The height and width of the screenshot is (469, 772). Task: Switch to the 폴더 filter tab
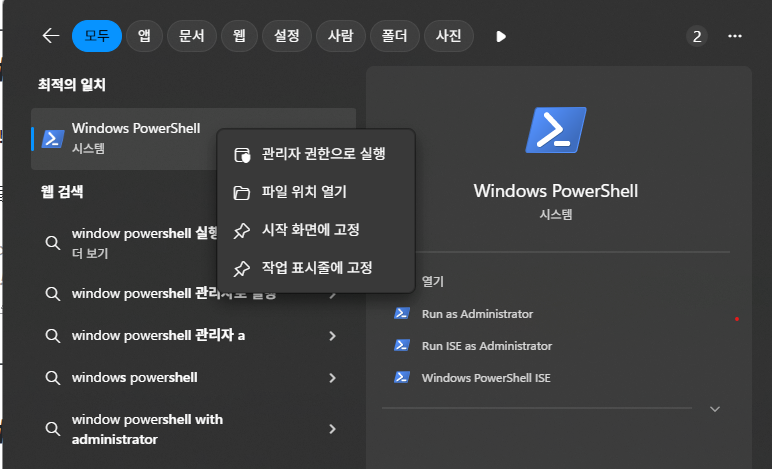[395, 36]
